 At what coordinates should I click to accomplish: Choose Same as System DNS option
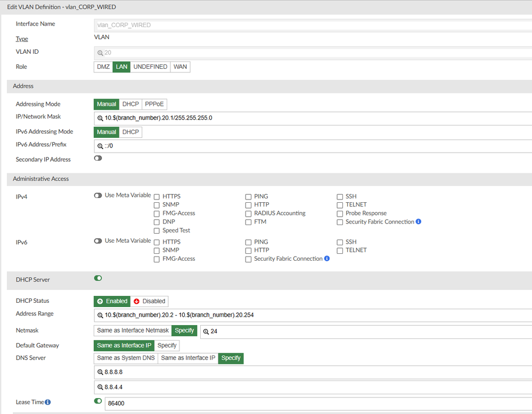tap(126, 358)
